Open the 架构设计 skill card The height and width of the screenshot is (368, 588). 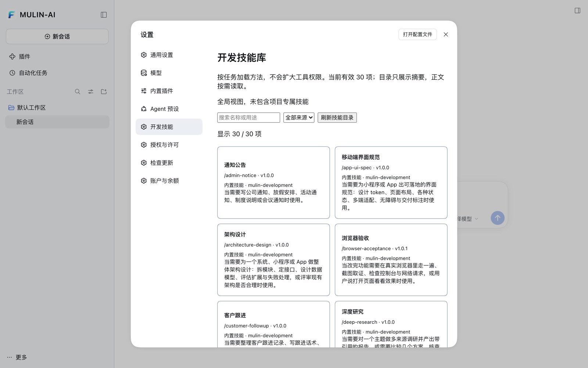point(273,260)
